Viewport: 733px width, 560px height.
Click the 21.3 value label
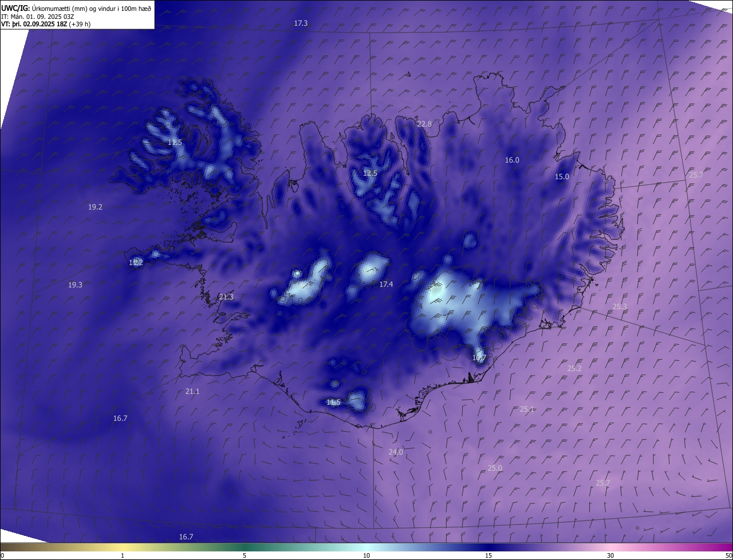[x=226, y=297]
